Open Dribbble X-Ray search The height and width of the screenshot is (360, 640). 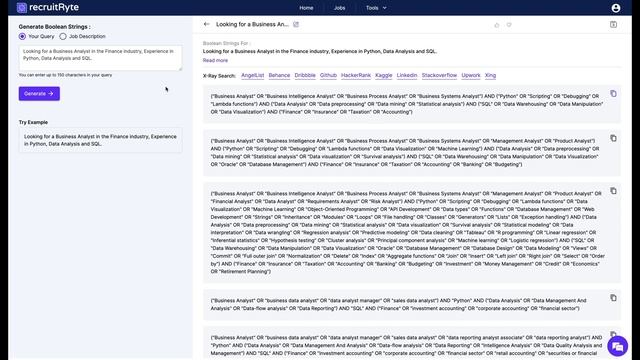305,76
